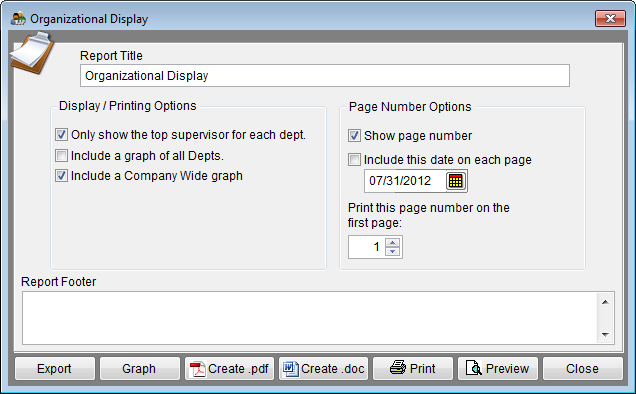The width and height of the screenshot is (636, 394).
Task: Click Report Footer scrollbar down arrow
Action: [605, 334]
